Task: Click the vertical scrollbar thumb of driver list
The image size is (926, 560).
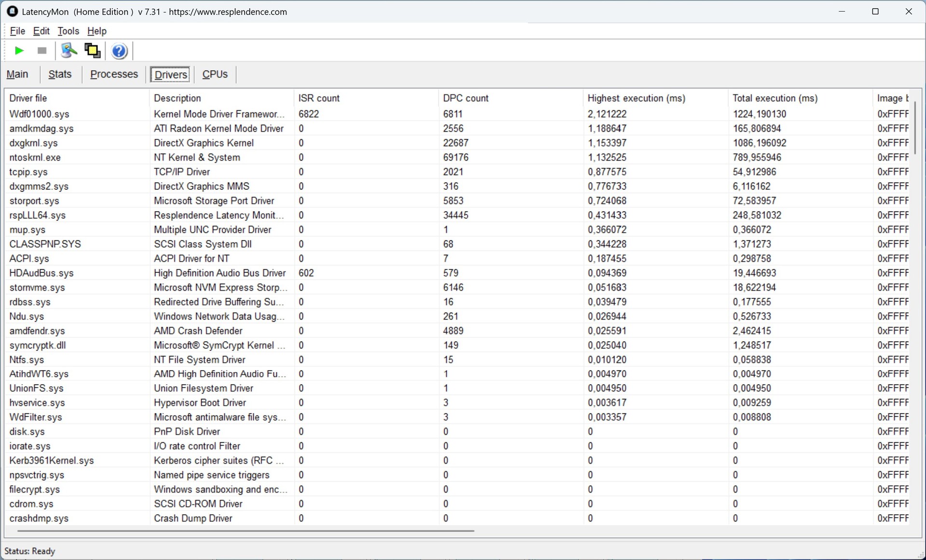Action: 914,128
